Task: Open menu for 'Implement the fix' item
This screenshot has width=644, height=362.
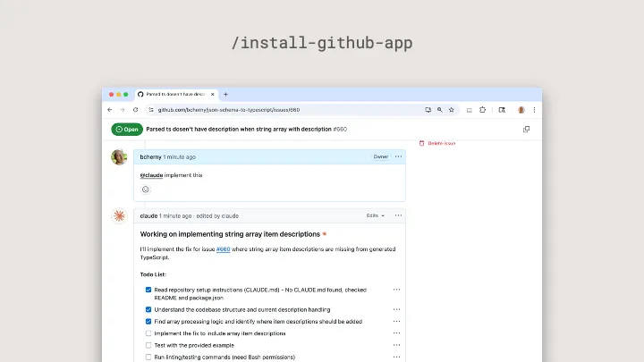Action: pyautogui.click(x=396, y=333)
